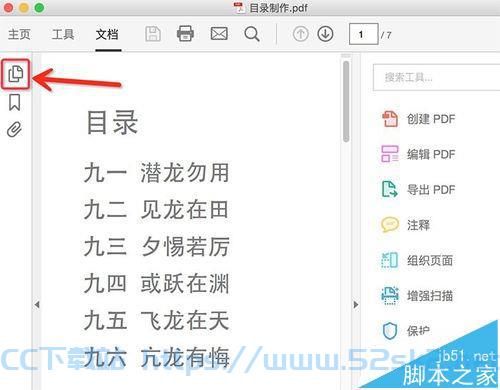Screen dimensions: 500x390
Task: Switch to the 工具 tab
Action: pyautogui.click(x=63, y=34)
